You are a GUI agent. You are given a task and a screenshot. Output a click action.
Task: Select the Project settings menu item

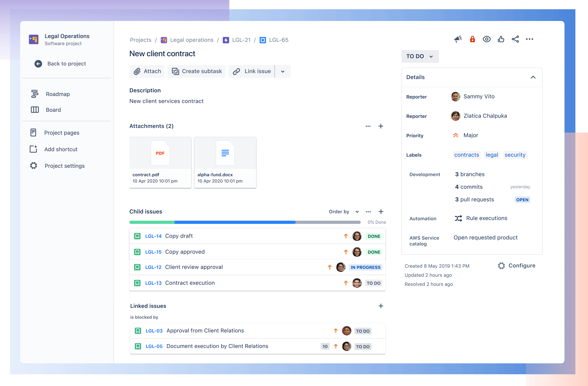click(x=64, y=165)
